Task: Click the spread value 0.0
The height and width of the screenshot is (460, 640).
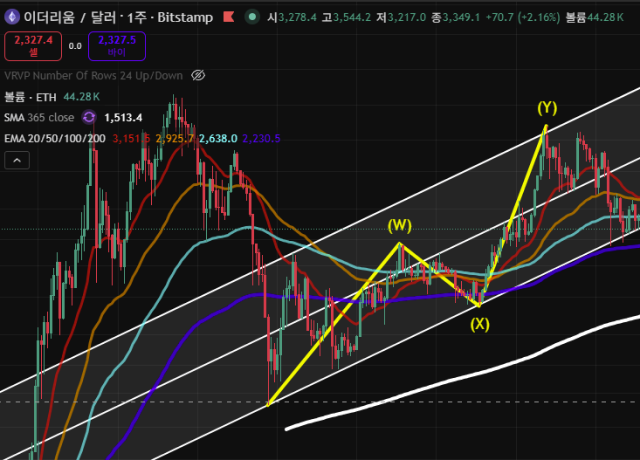Action: pyautogui.click(x=75, y=46)
